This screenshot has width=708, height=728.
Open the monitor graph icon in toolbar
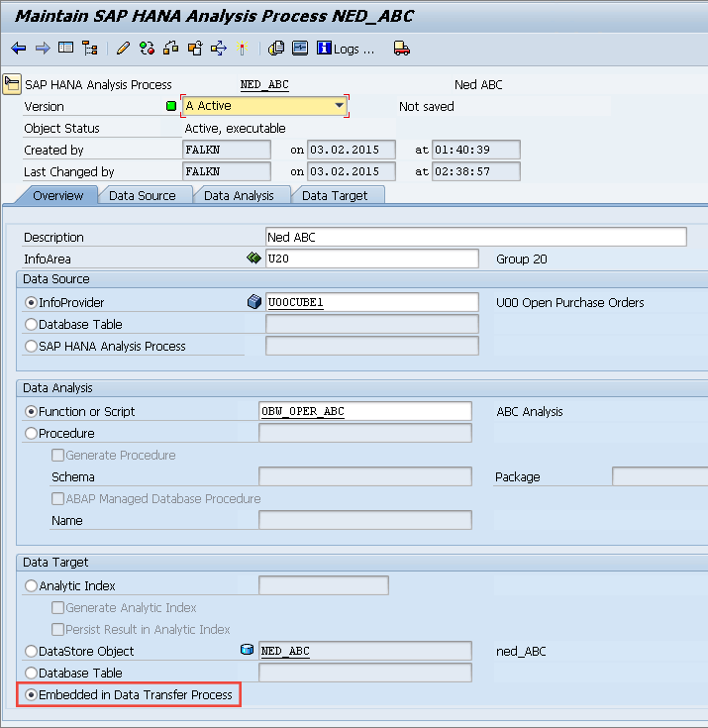300,49
